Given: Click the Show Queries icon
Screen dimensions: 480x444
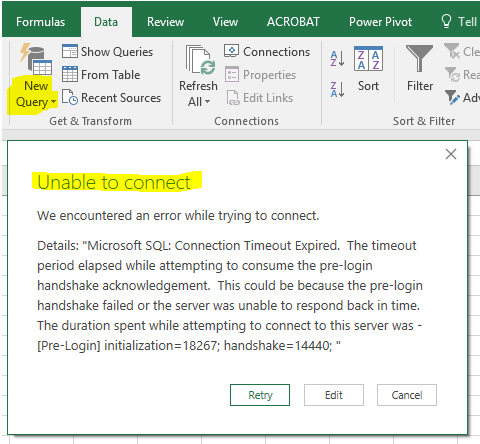Looking at the screenshot, I should click(x=70, y=51).
